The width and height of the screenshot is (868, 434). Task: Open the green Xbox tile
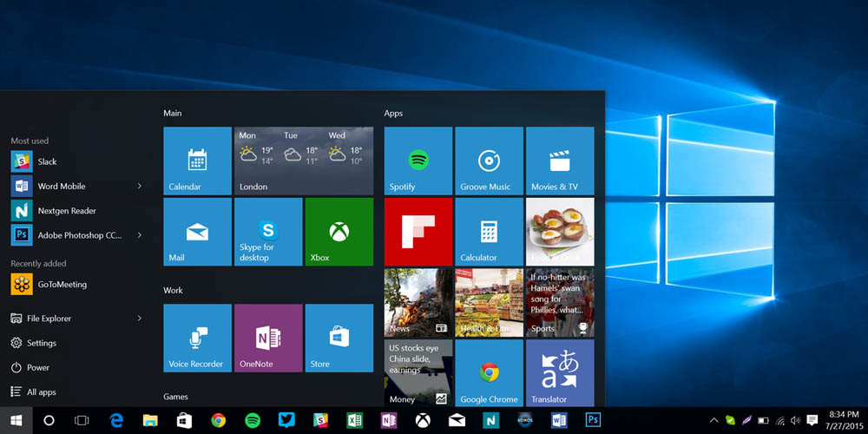point(339,232)
